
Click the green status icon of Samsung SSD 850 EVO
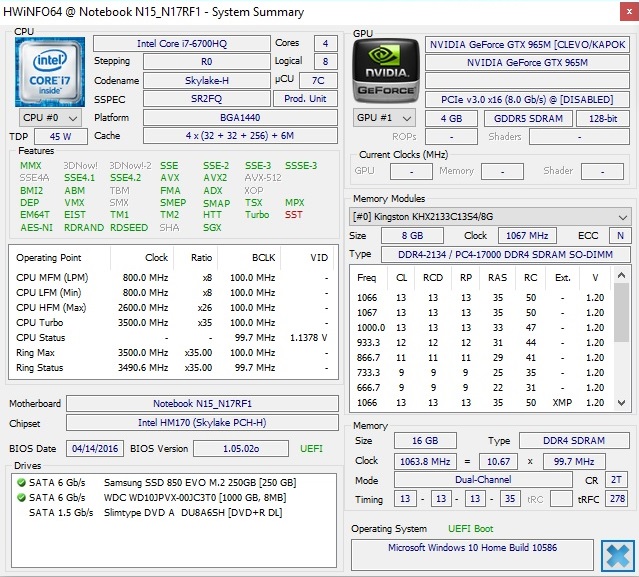[x=22, y=482]
